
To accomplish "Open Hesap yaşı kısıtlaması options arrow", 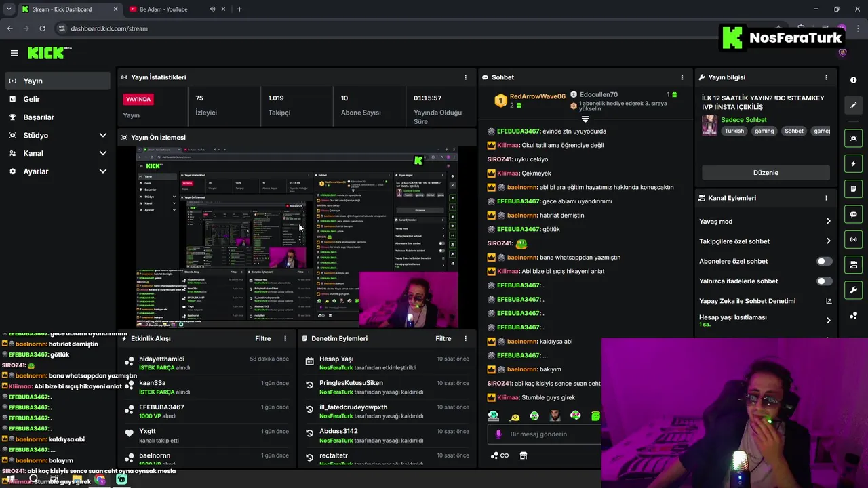I will 828,321.
